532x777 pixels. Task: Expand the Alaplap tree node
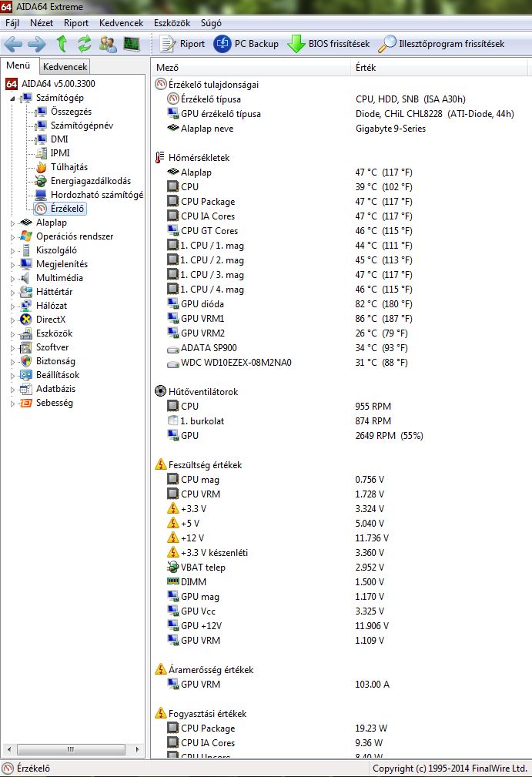[12, 223]
